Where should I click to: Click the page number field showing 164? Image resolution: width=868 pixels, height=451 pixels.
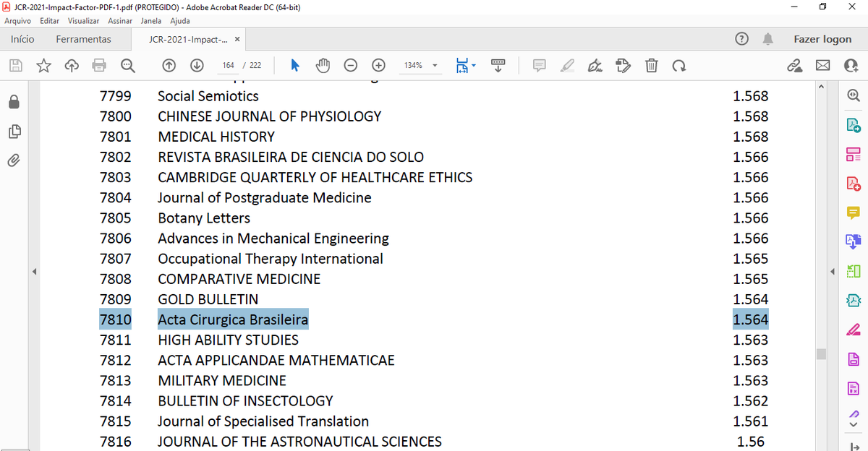pyautogui.click(x=229, y=66)
